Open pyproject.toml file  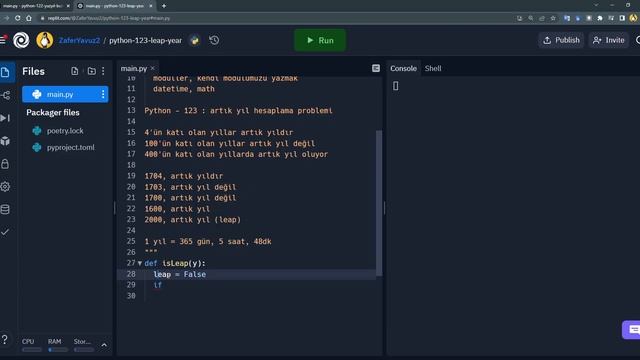click(70, 147)
